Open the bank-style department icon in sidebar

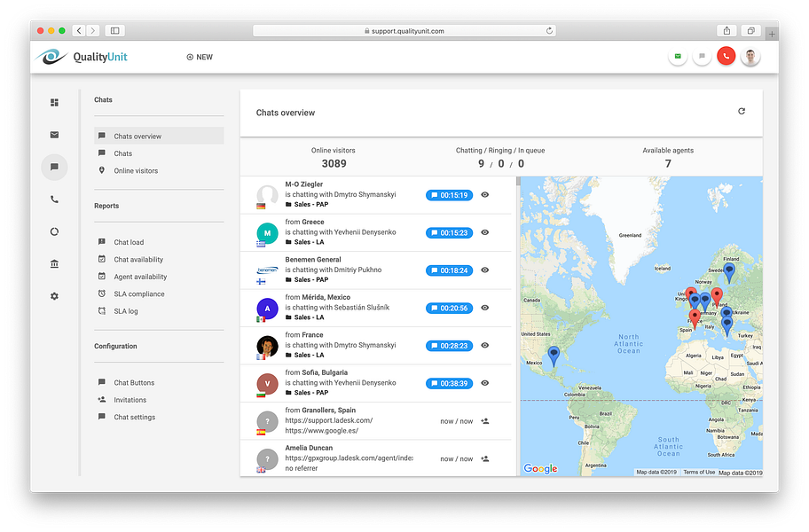tap(54, 263)
